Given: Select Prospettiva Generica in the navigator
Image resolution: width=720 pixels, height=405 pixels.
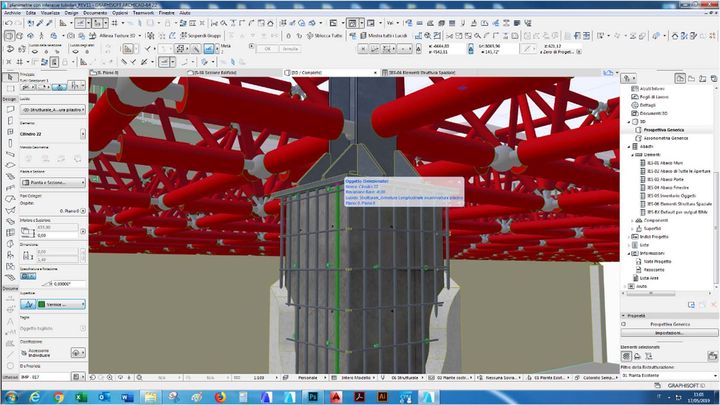Looking at the screenshot, I should [x=664, y=130].
